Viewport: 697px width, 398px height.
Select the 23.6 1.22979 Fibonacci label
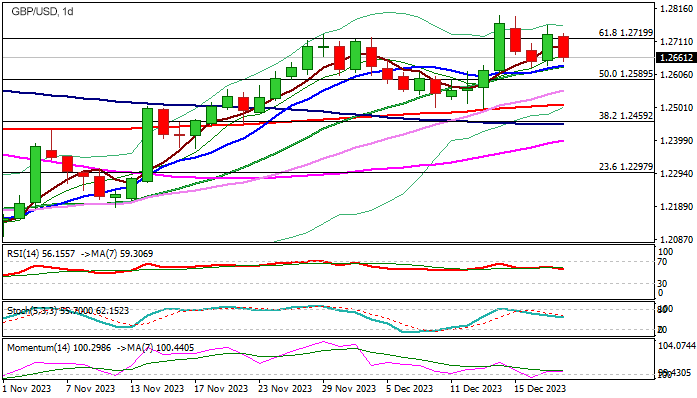coord(626,167)
